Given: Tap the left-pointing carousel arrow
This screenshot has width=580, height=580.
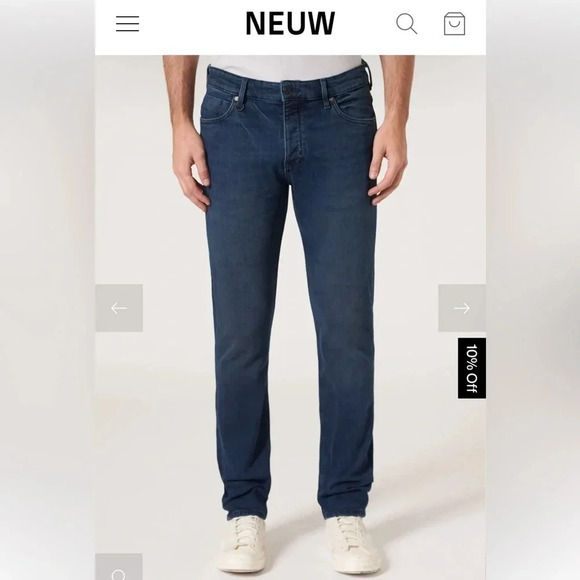Looking at the screenshot, I should click(x=119, y=308).
